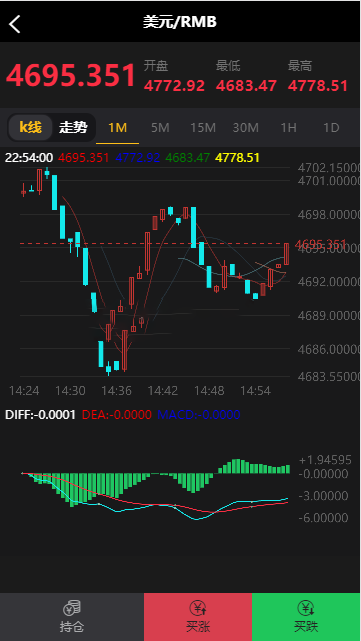
Task: Tap the coins icon above 持仓
Action: (72, 608)
